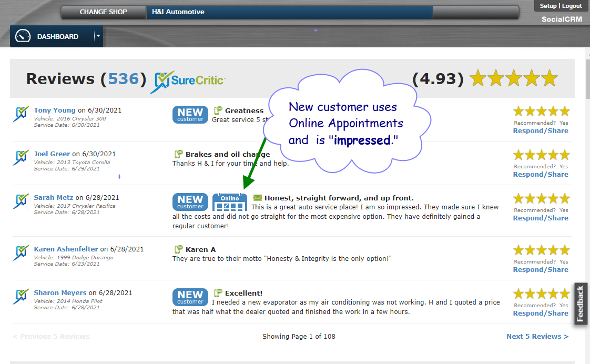Click the chat icon next to Karen A title
590x364 pixels.
click(179, 249)
